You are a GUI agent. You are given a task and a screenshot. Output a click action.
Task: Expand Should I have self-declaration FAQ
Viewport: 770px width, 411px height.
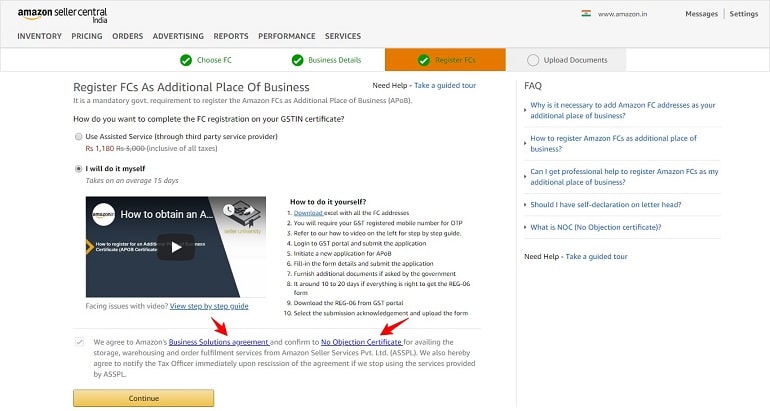(x=605, y=204)
